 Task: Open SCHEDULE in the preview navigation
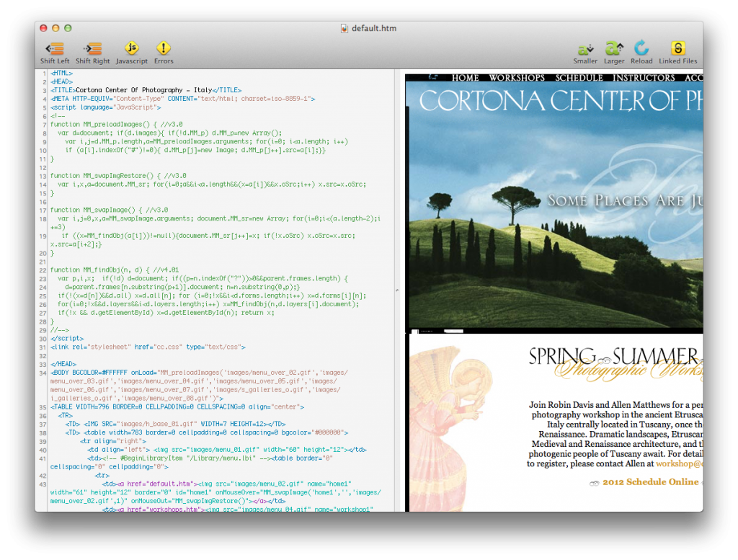[x=579, y=78]
